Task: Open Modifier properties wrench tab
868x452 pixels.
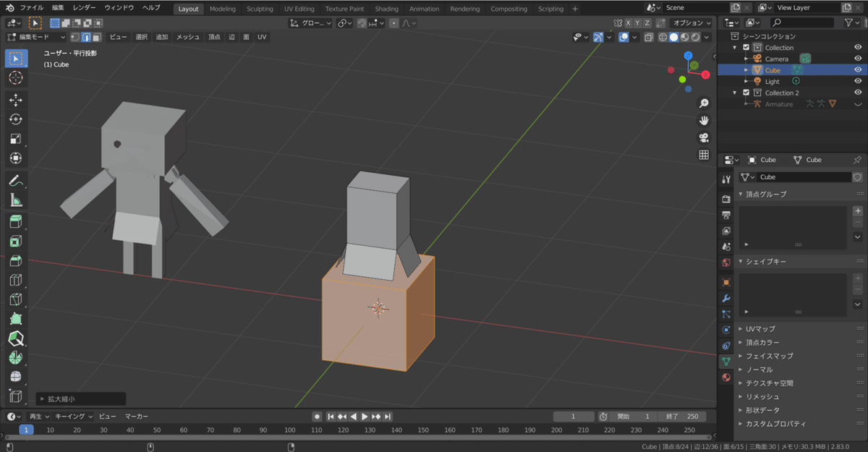Action: click(x=726, y=298)
